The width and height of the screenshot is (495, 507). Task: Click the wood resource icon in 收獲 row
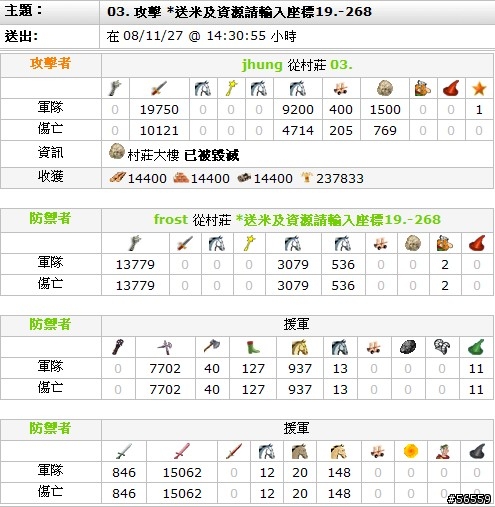coord(118,177)
